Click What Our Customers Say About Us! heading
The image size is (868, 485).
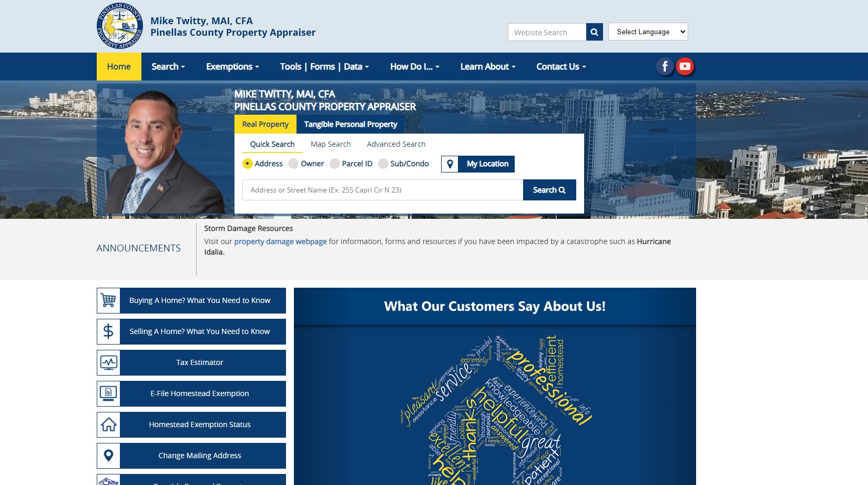(495, 306)
